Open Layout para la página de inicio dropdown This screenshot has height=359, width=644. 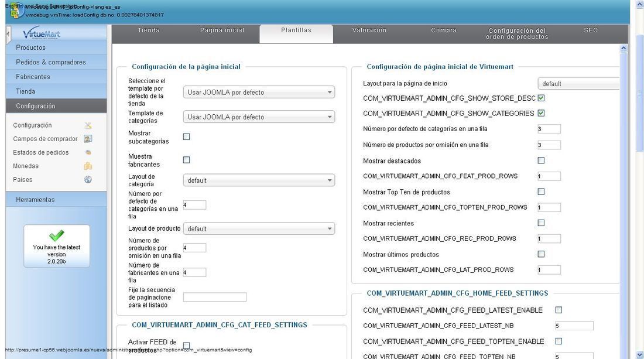coord(578,84)
